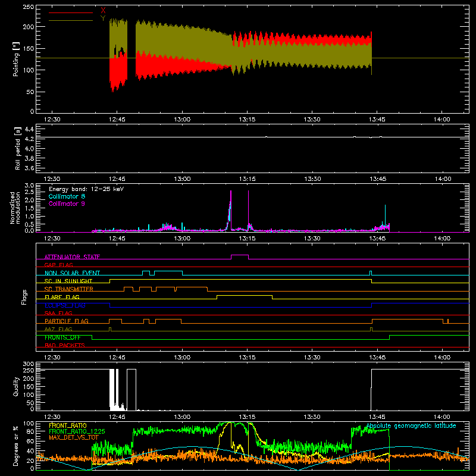Click the 3.8 tick on Roll period axis
This screenshot has width=476, height=476.
[29, 158]
